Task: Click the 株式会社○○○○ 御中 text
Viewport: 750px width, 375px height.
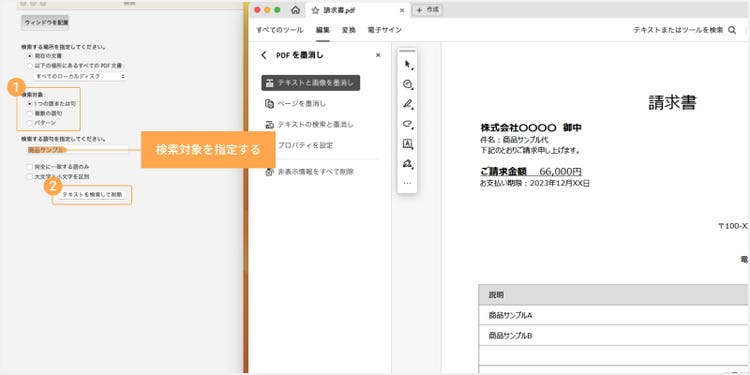Action: tap(531, 128)
